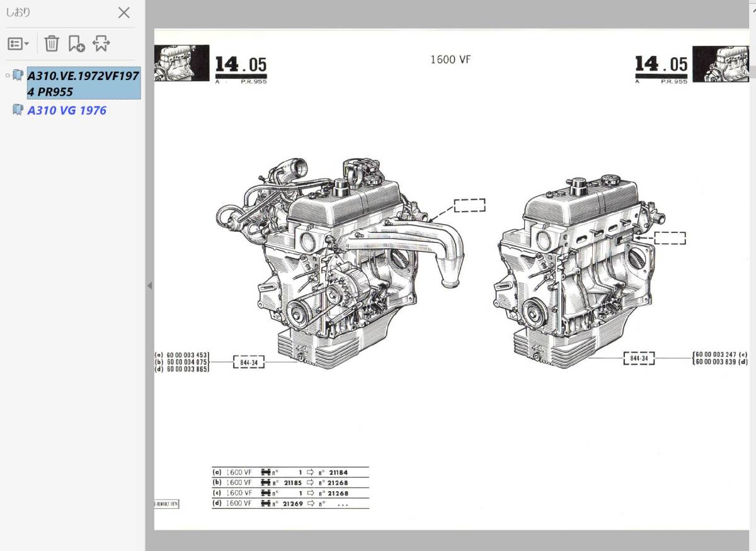Open bookmark A310 VG 1976

tap(67, 110)
